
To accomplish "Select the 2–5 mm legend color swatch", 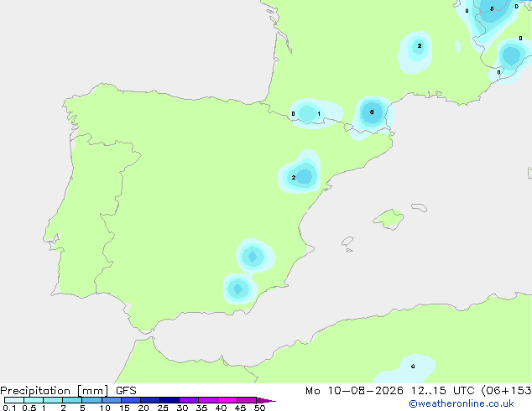I will point(72,400).
